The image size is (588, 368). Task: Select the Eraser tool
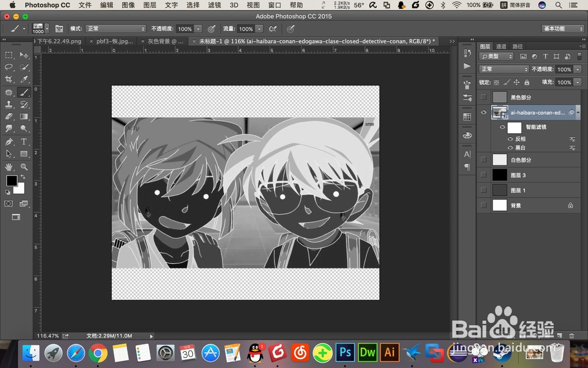point(9,117)
